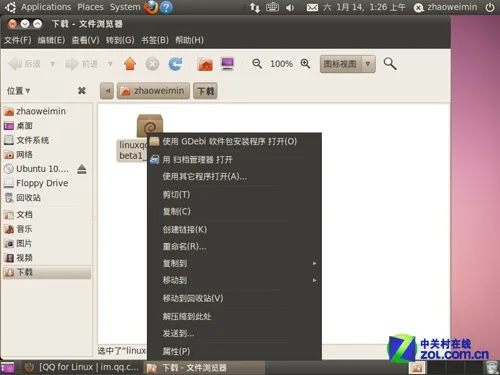The image size is (500, 375).
Task: Reload the folder with blue refresh icon
Action: [175, 64]
